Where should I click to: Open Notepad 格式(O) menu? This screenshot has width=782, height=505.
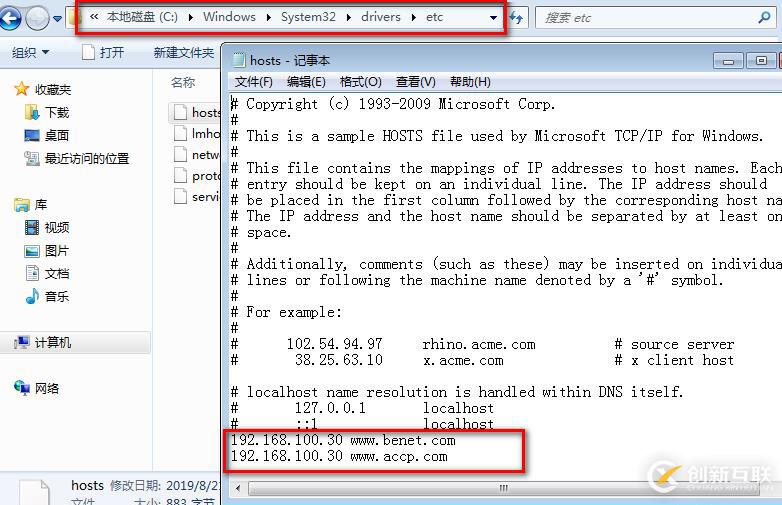pos(361,82)
